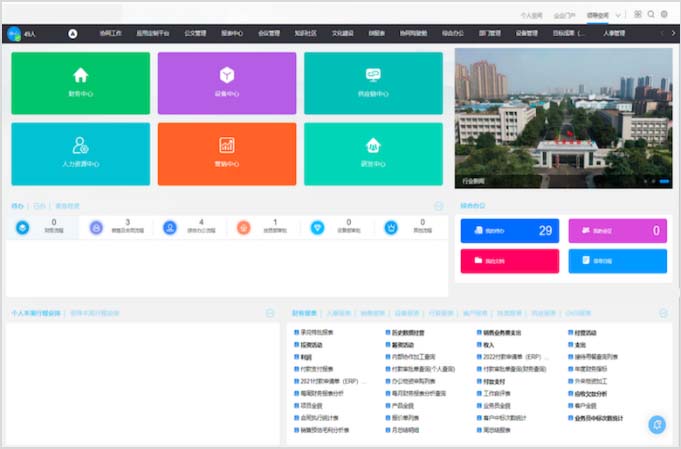Screen dimensions: 681x449
Task: Expand the dropdown arrow next to top-right portal tabs
Action: (x=619, y=15)
